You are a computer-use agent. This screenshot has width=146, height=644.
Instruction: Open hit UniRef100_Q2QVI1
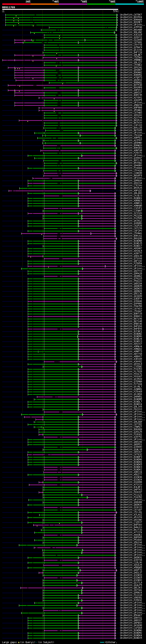(131, 37)
